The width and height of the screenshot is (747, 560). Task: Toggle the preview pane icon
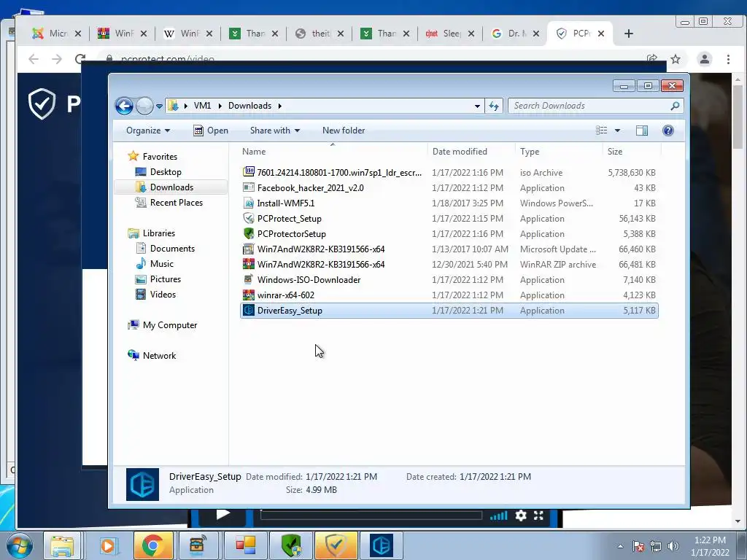pyautogui.click(x=642, y=131)
